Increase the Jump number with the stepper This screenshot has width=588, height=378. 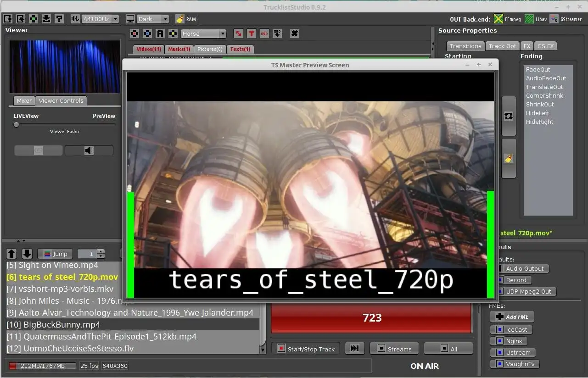(x=101, y=251)
